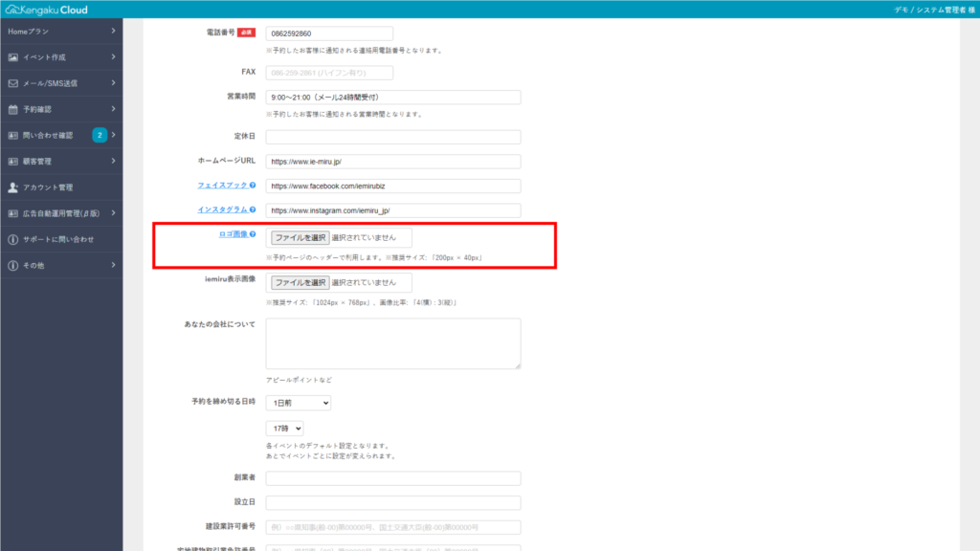Expand the Homeプラン chevron
The width and height of the screenshot is (980, 551).
click(113, 31)
